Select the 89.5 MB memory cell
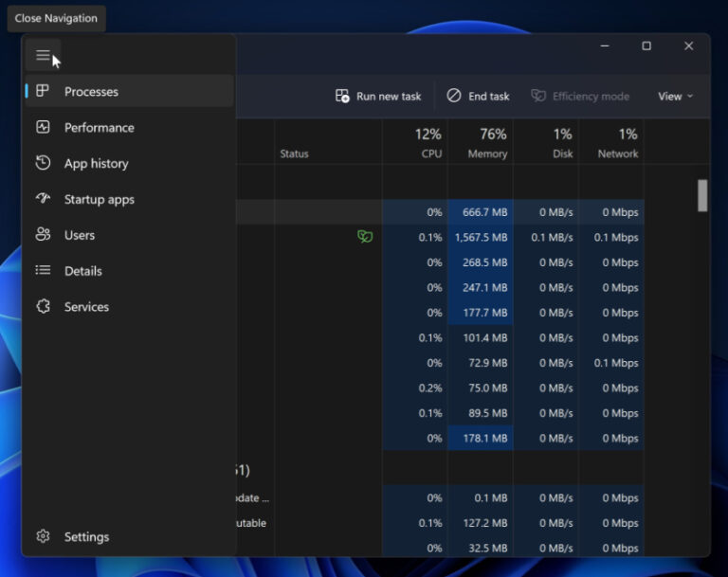The image size is (728, 577). point(481,413)
